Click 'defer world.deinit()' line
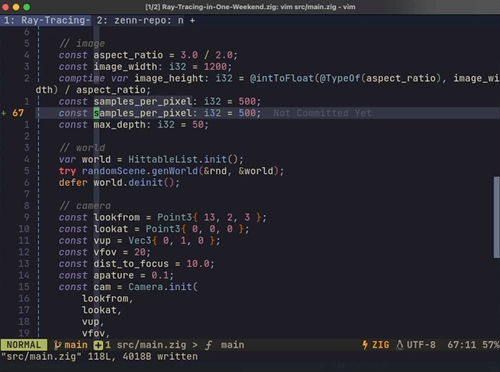 coord(119,183)
